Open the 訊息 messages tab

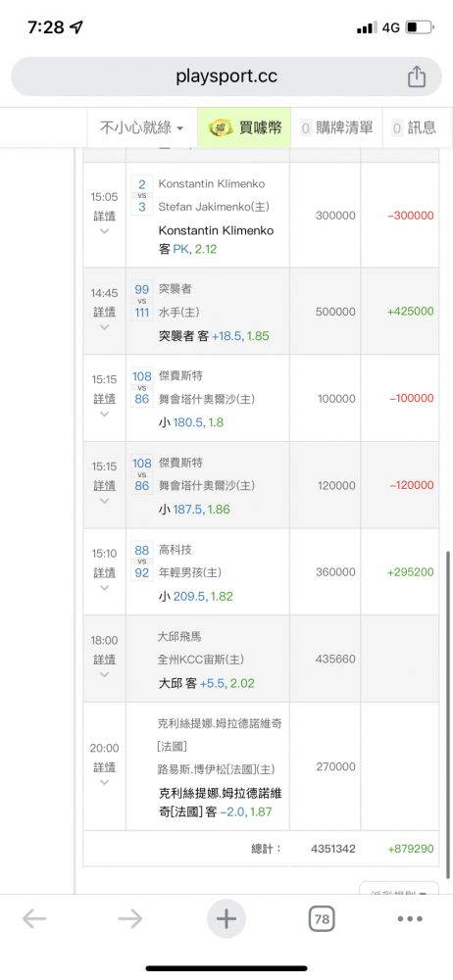(414, 128)
